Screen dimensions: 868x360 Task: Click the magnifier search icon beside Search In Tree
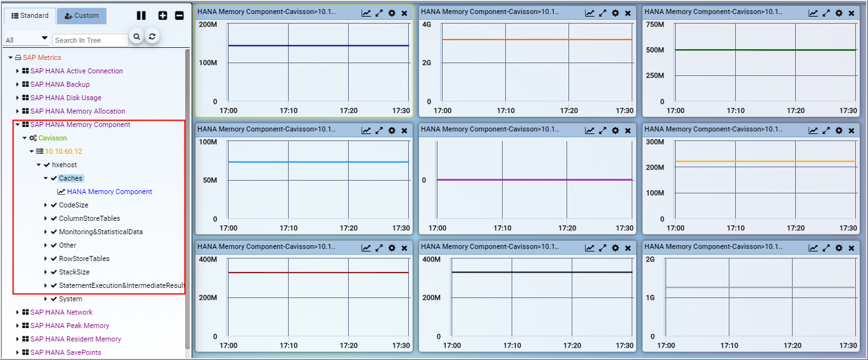click(136, 36)
